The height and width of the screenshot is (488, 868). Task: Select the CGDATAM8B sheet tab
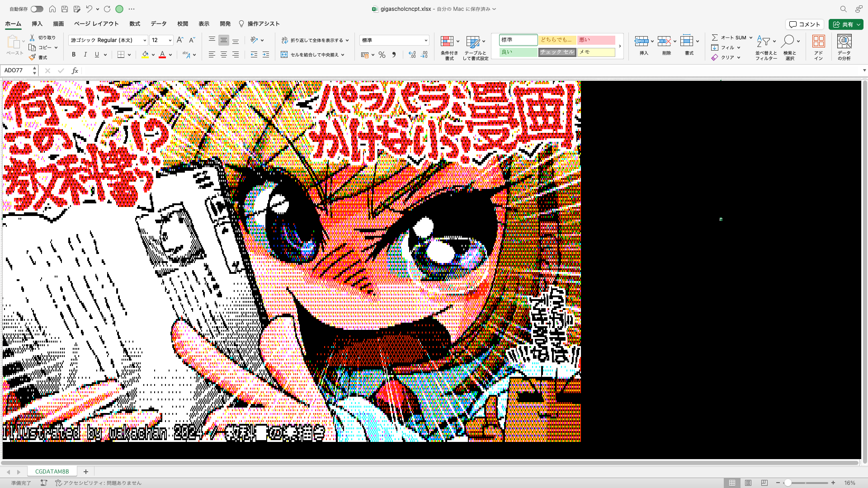(x=52, y=471)
